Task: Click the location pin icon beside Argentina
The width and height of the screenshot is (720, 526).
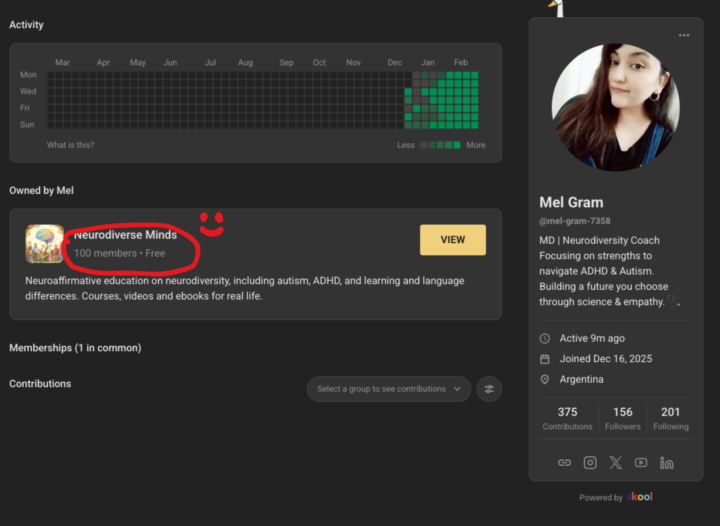Action: (545, 380)
